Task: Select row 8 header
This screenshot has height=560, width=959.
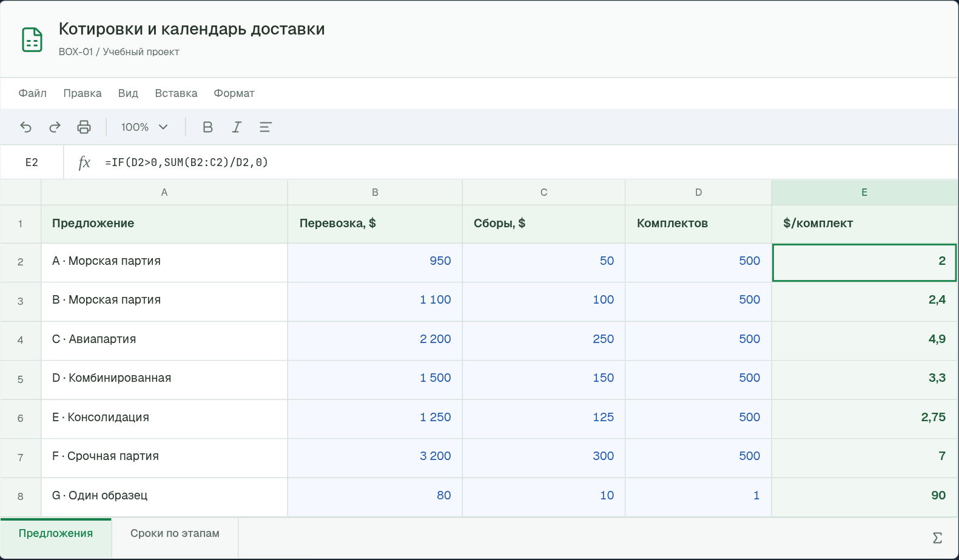Action: 21,496
